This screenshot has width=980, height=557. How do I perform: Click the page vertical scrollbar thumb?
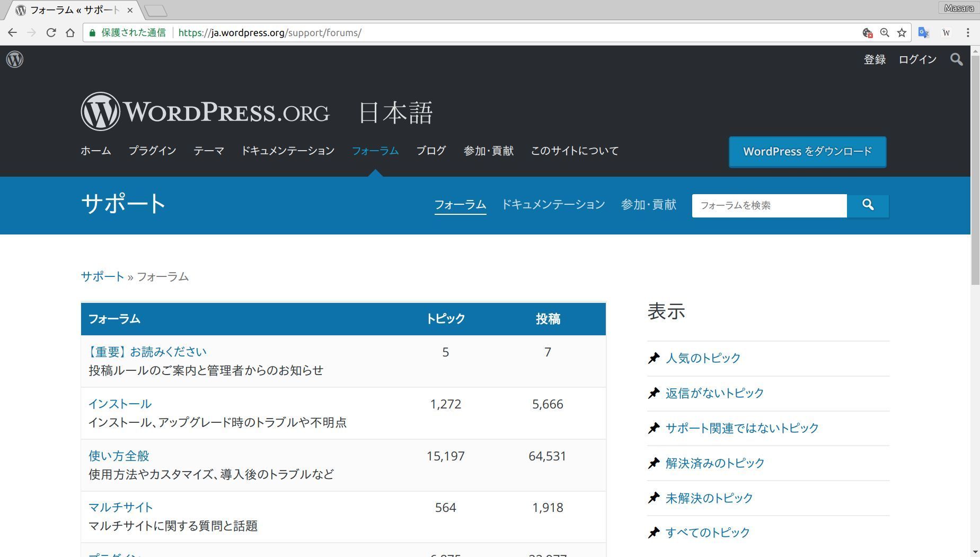975,170
